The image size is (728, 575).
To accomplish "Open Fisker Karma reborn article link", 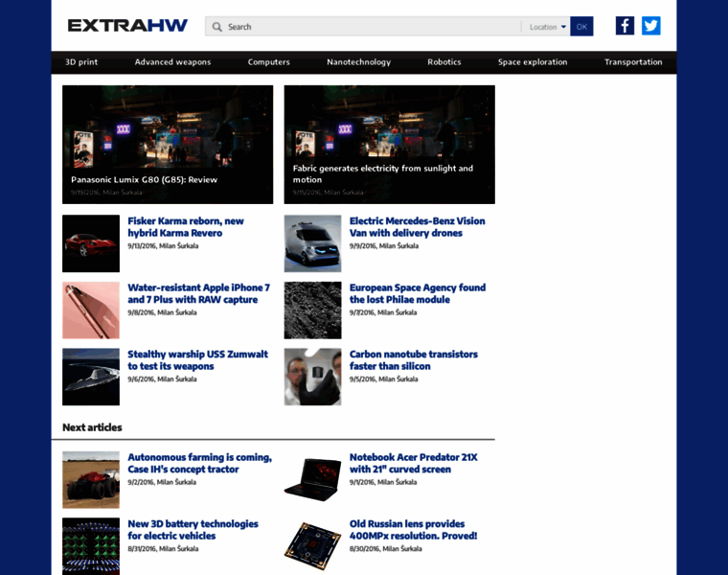I will [186, 227].
